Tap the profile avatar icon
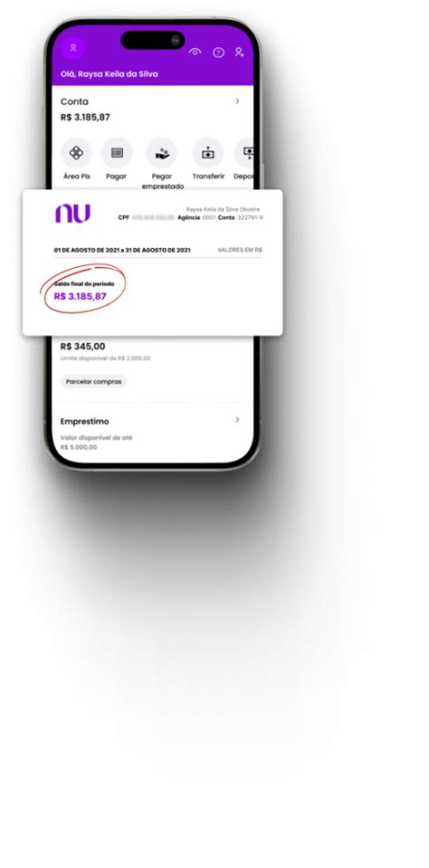This screenshot has height=868, width=429. [73, 48]
